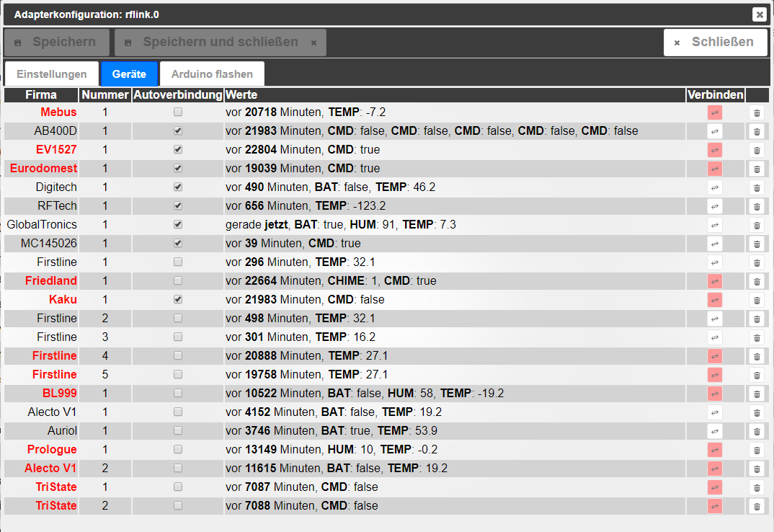This screenshot has height=532, width=774.
Task: Click the Schließen button
Action: click(716, 42)
